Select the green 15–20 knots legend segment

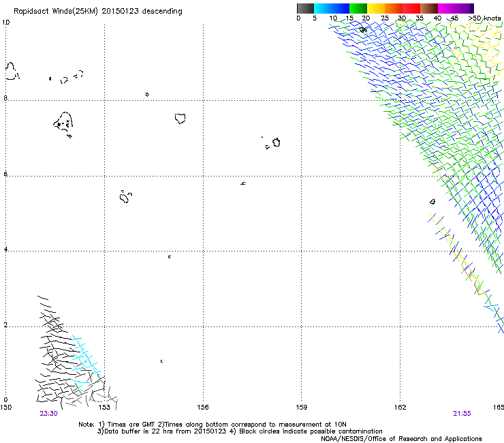tap(358, 8)
